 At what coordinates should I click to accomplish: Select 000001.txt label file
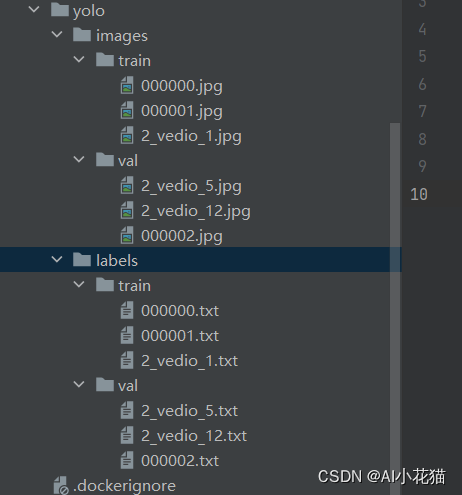pos(180,336)
